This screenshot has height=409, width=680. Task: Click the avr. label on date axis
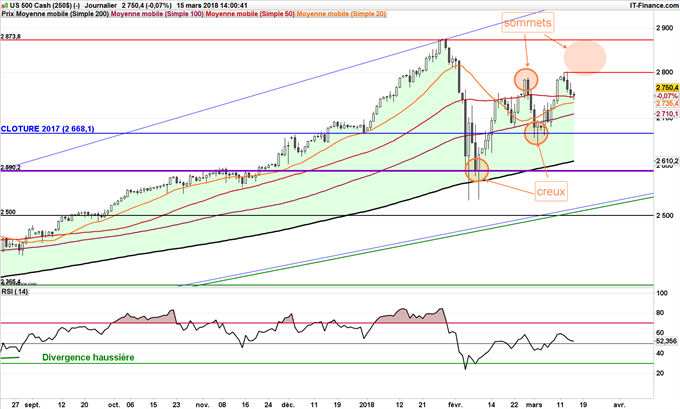[620, 405]
